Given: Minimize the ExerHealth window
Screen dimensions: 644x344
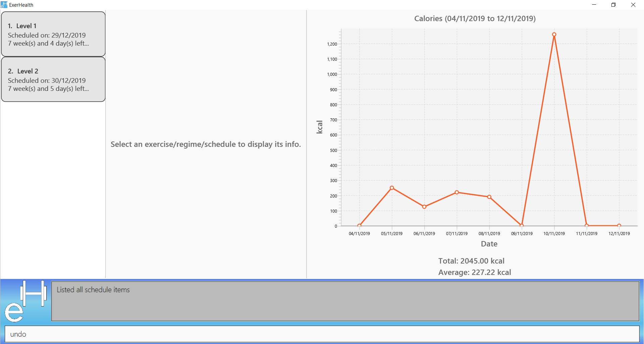Looking at the screenshot, I should pyautogui.click(x=594, y=5).
